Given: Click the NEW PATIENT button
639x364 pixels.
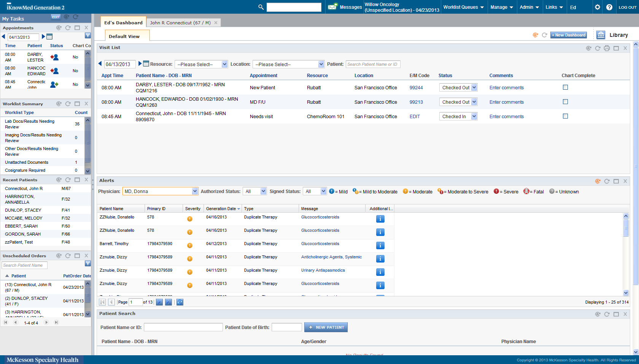Looking at the screenshot, I should click(326, 327).
